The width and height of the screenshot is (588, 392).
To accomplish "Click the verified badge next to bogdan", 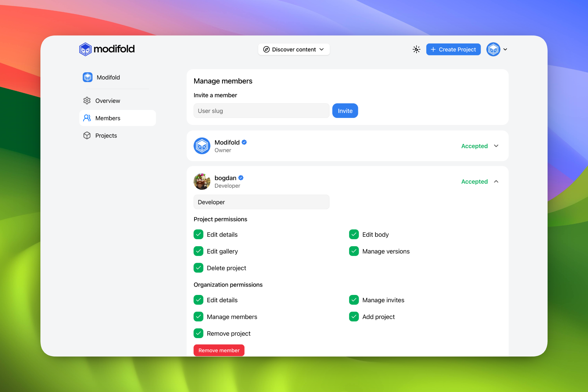I will pyautogui.click(x=241, y=178).
